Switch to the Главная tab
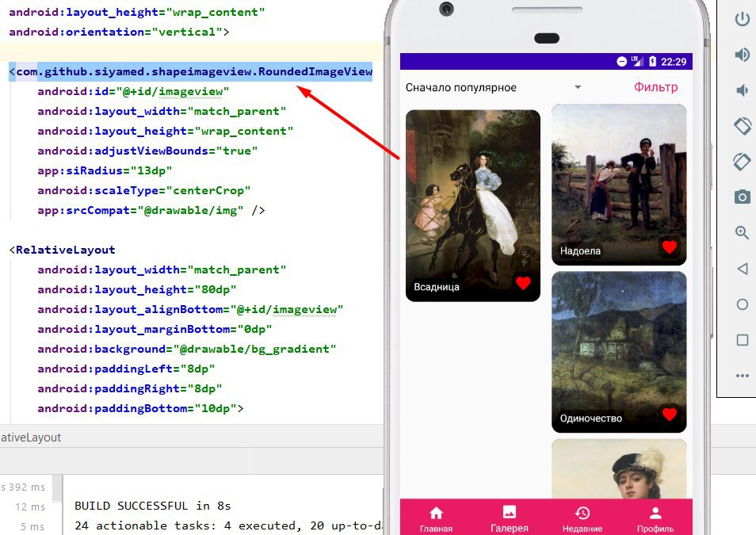 [437, 519]
